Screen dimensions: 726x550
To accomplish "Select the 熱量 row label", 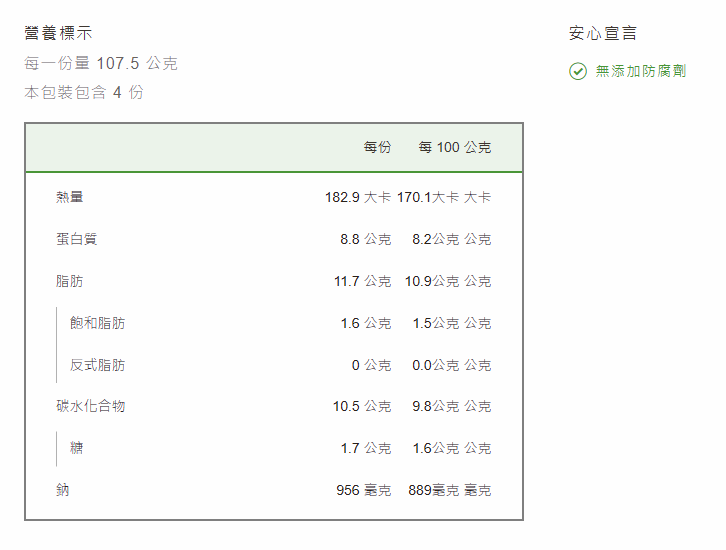I will point(70,197).
